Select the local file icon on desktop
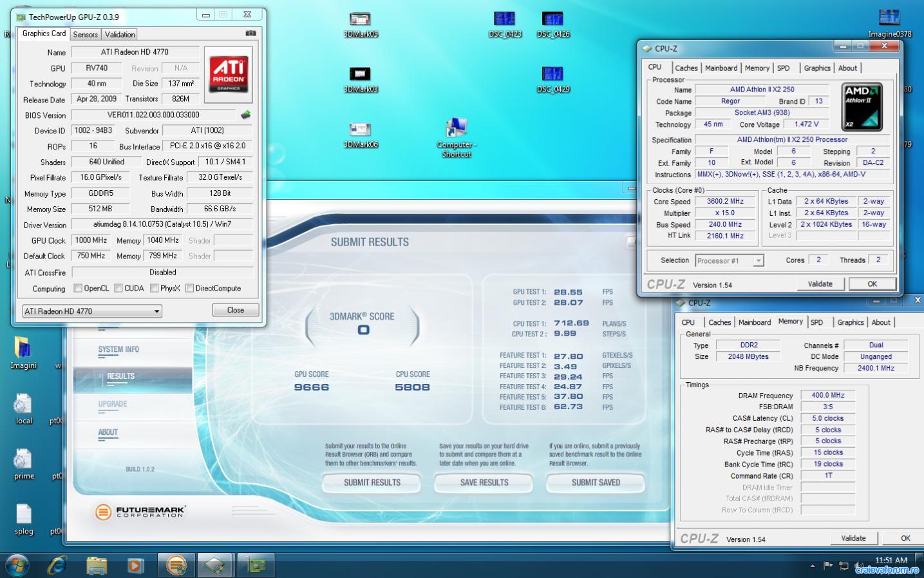924x578 pixels. [x=23, y=409]
